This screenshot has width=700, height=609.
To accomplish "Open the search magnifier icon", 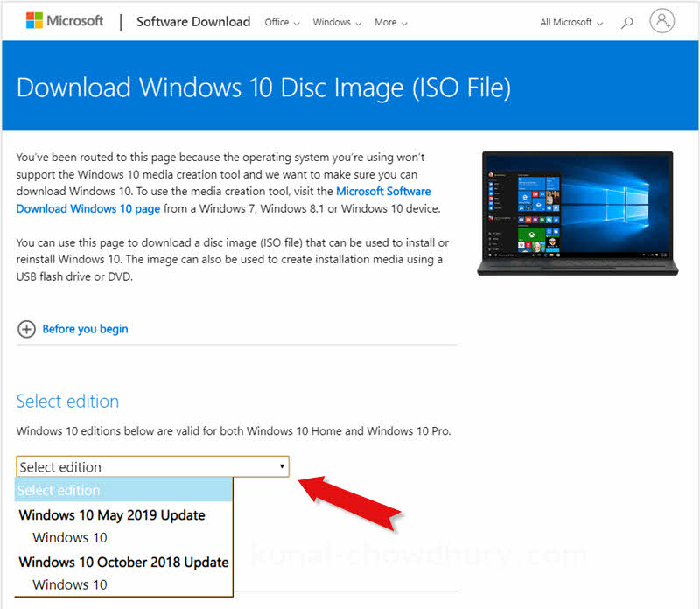I will tap(626, 23).
